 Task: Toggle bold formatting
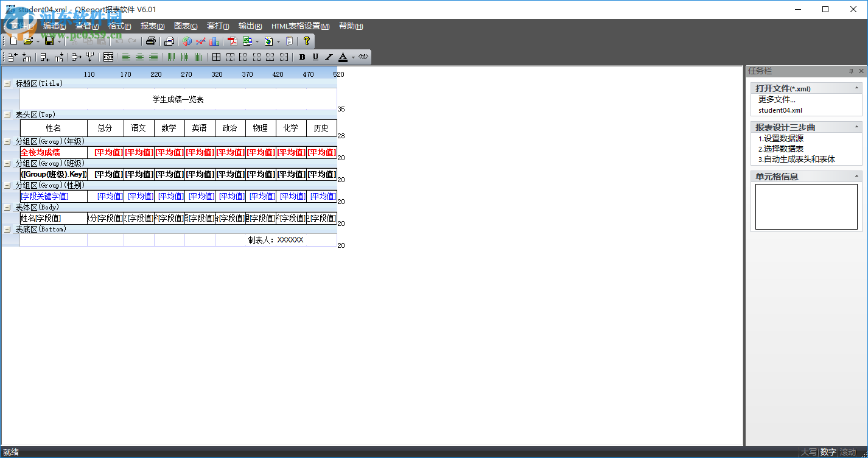pyautogui.click(x=302, y=57)
